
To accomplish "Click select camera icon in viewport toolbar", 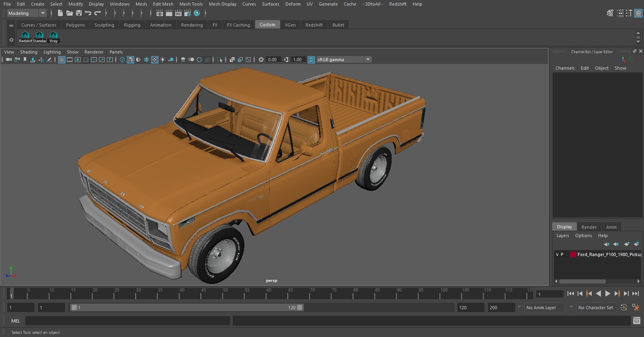I will [8, 60].
